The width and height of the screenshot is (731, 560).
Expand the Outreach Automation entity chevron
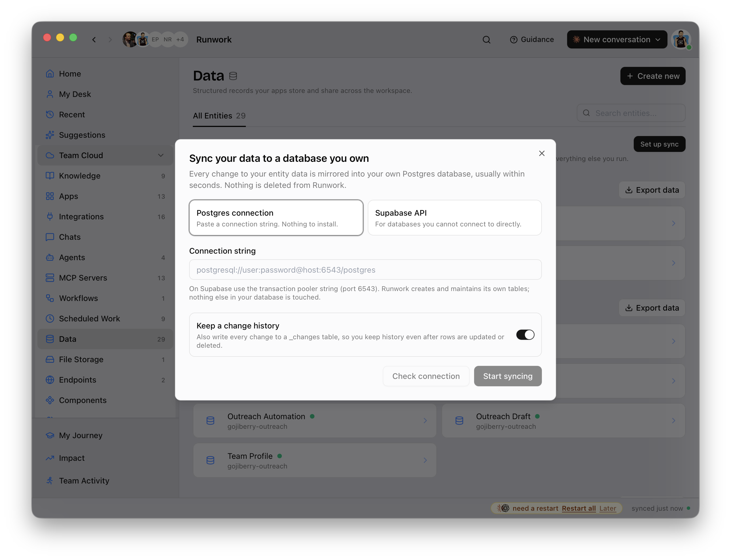point(425,421)
